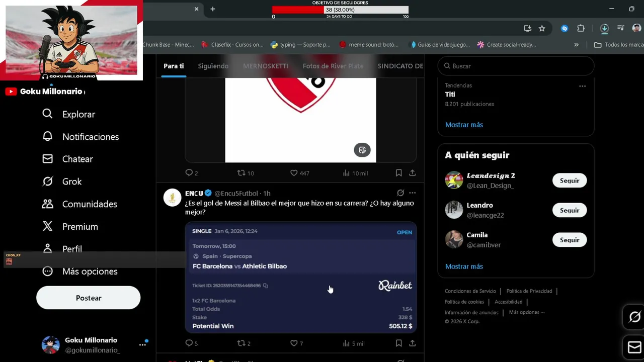Screen dimensions: 644x362
Task: Bookmark this page with star icon
Action: pos(542,29)
